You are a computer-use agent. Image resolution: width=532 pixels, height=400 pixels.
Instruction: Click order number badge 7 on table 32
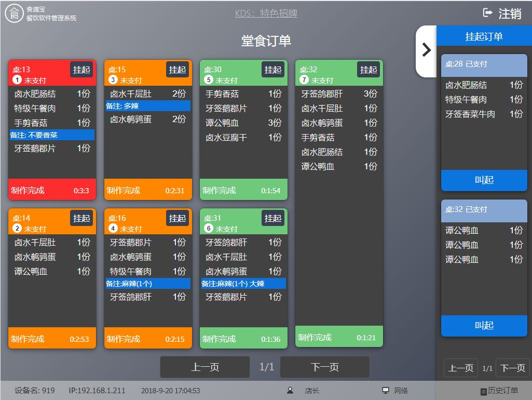304,80
